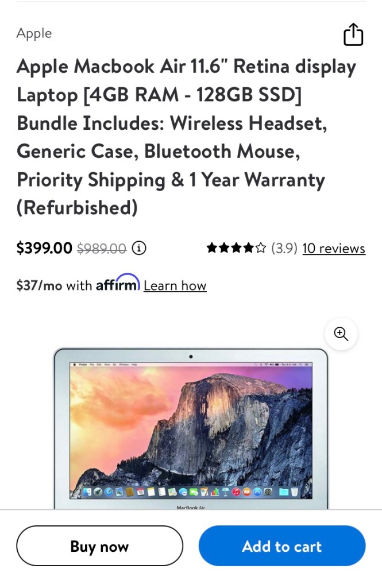Click the $37/mo monthly payment text
This screenshot has height=588, width=382.
click(x=39, y=286)
